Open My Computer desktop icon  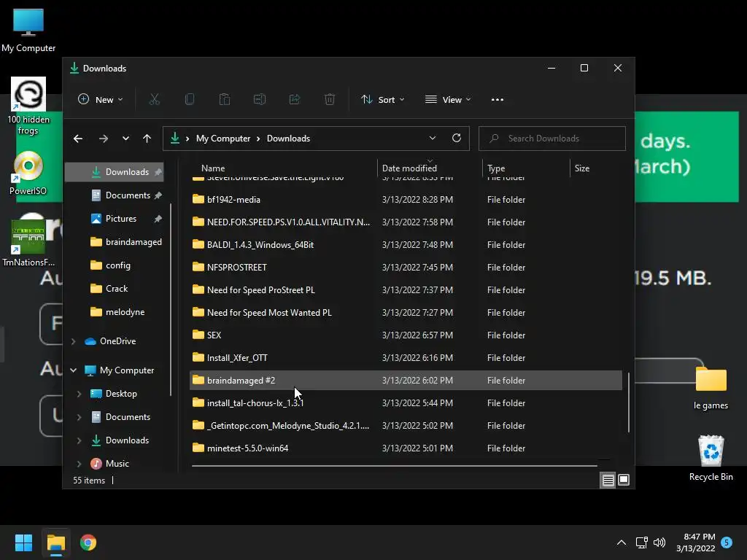pyautogui.click(x=28, y=31)
